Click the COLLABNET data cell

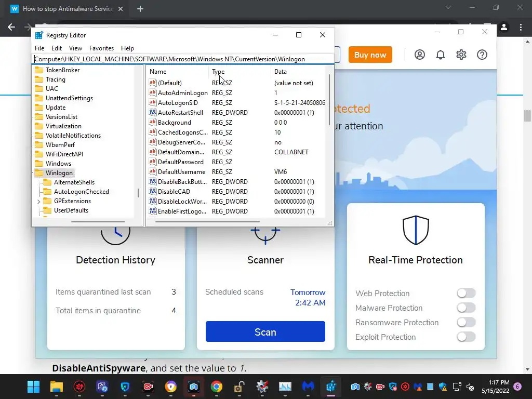tap(291, 152)
